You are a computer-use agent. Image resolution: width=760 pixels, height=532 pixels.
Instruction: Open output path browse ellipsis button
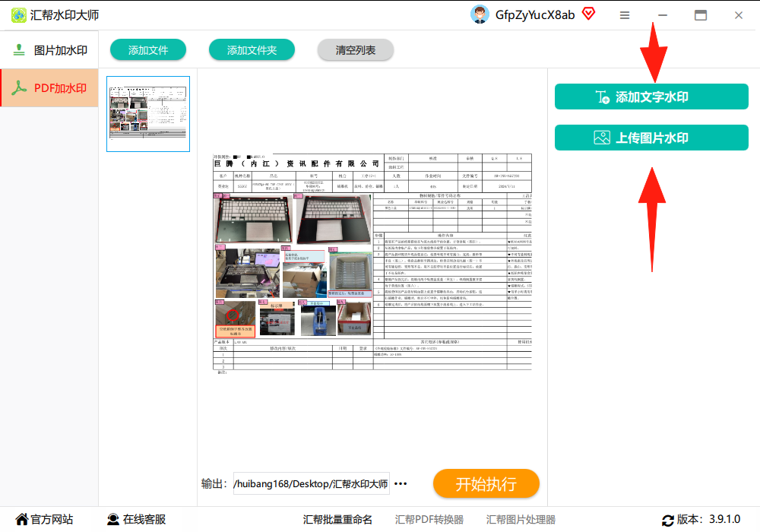pyautogui.click(x=401, y=483)
